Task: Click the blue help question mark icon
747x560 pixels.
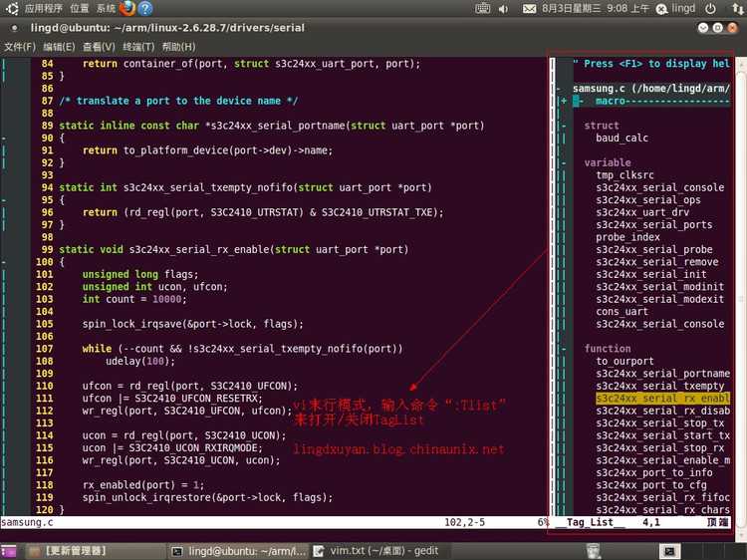Action: click(145, 8)
